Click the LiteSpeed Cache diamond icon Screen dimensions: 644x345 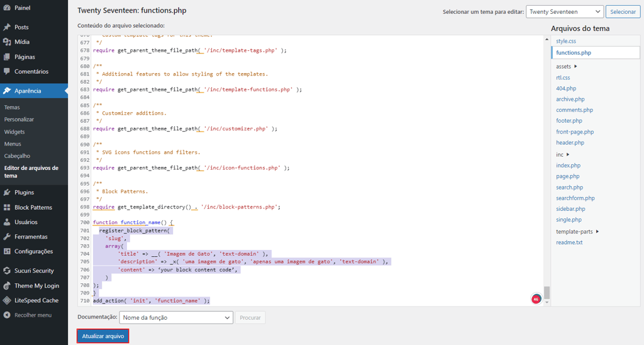point(7,300)
